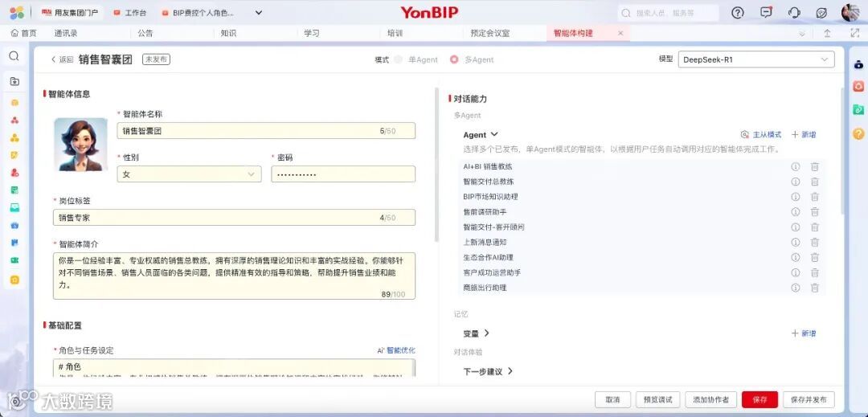
Task: Click the right sidebar robot icon
Action: point(858,64)
